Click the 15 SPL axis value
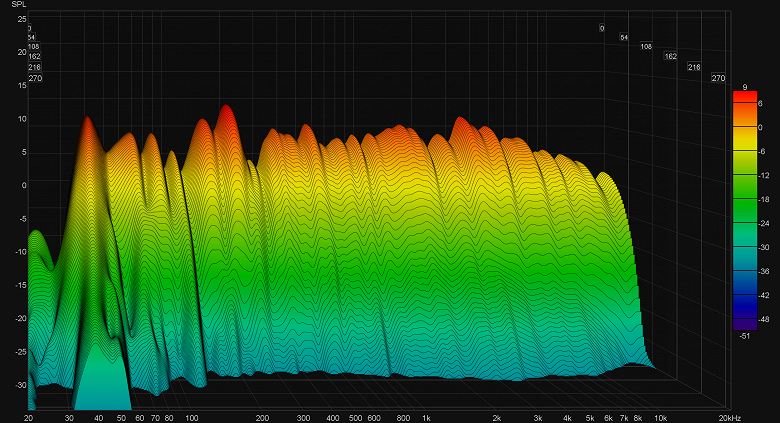 pos(22,86)
